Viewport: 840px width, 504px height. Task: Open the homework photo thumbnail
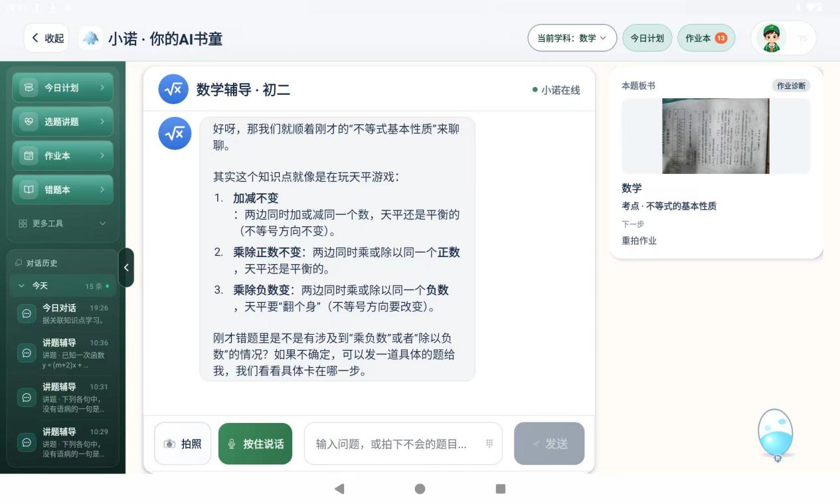coord(716,136)
